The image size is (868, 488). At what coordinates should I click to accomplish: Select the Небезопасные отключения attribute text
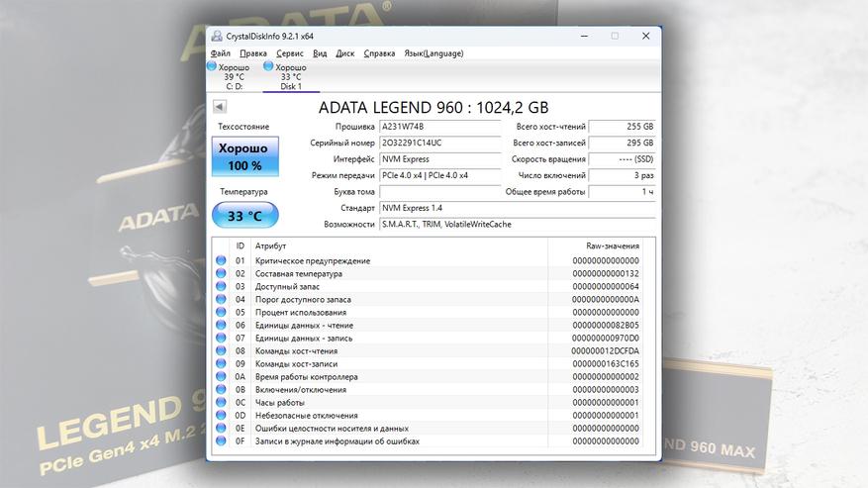point(306,416)
